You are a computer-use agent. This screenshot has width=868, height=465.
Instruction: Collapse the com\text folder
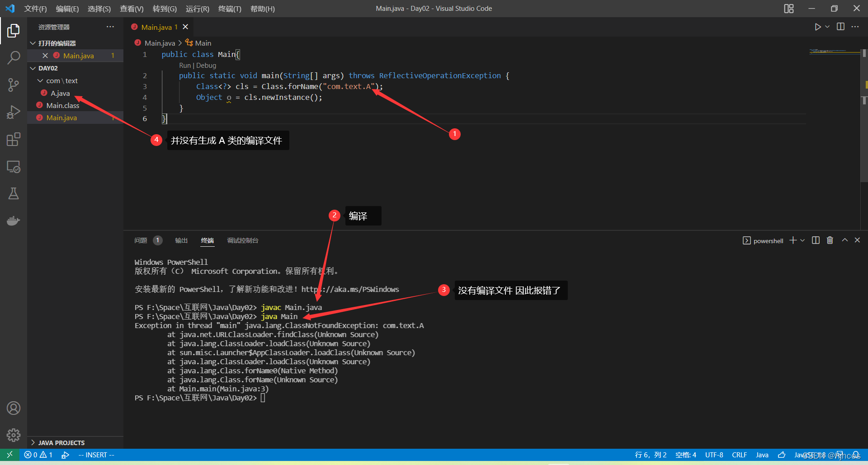point(40,81)
